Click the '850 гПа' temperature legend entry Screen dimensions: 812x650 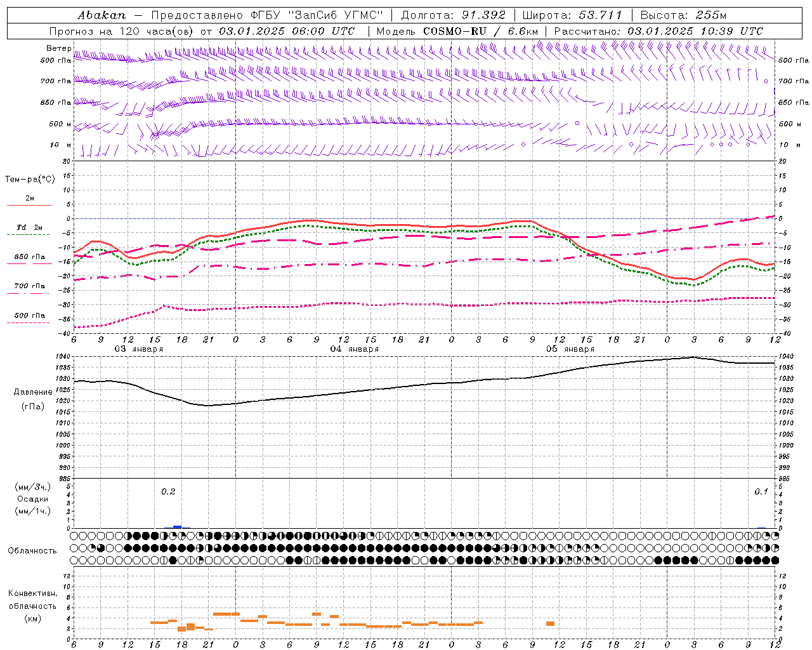(30, 257)
